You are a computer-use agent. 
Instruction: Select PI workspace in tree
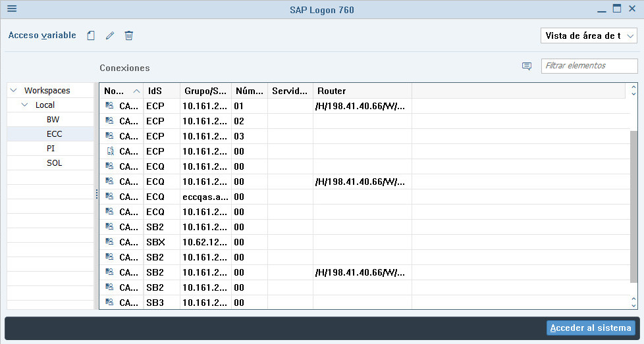point(51,149)
